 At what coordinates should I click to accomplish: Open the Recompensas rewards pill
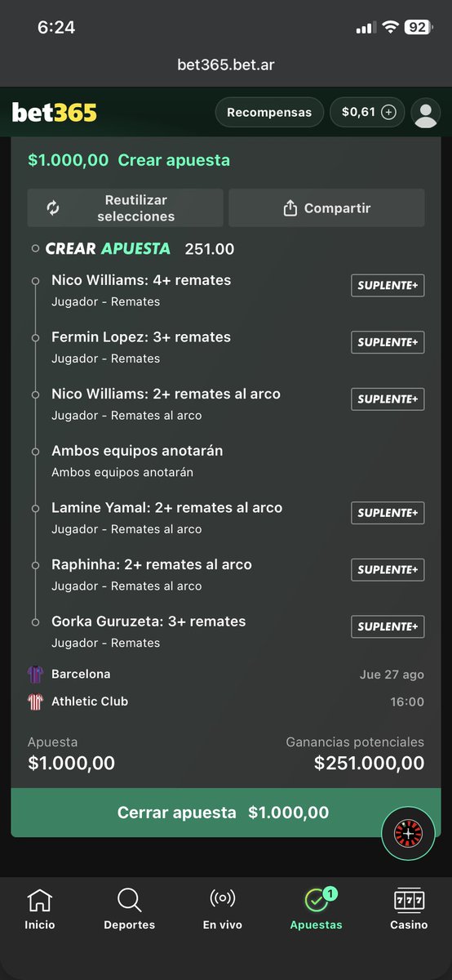[269, 113]
